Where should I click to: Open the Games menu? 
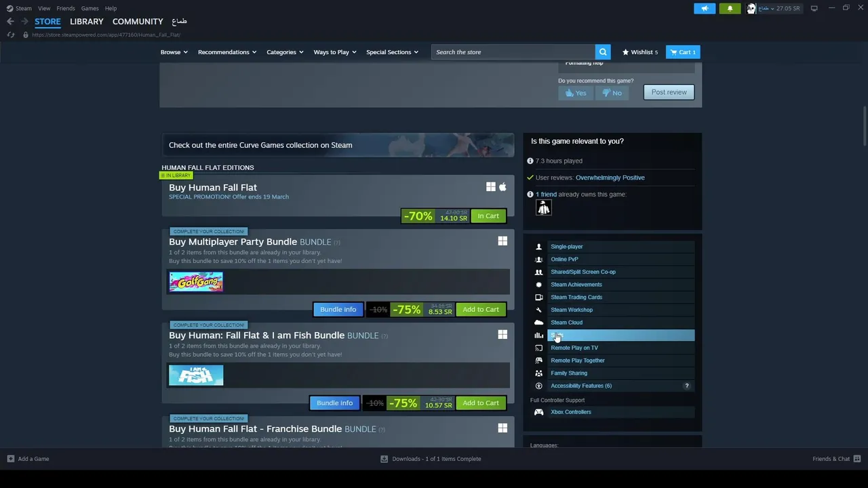pyautogui.click(x=90, y=8)
